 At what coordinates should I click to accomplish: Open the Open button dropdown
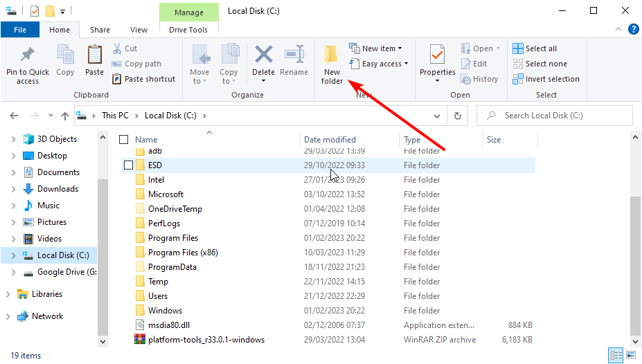click(x=498, y=48)
